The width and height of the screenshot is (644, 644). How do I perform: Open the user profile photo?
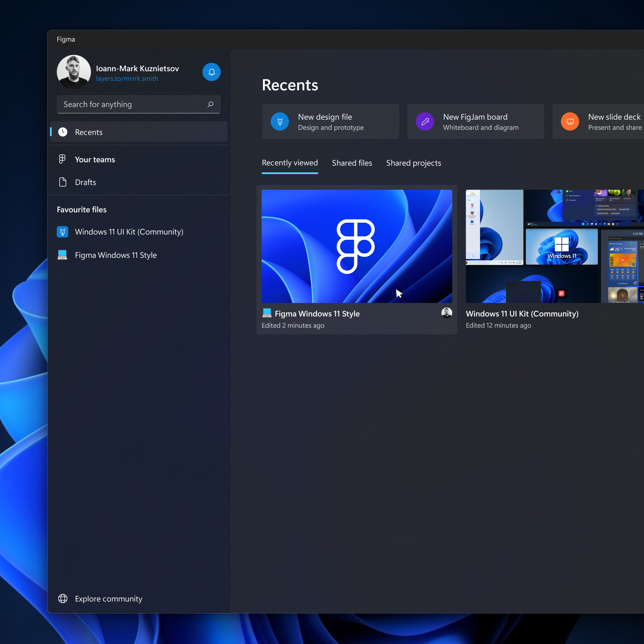pyautogui.click(x=74, y=72)
